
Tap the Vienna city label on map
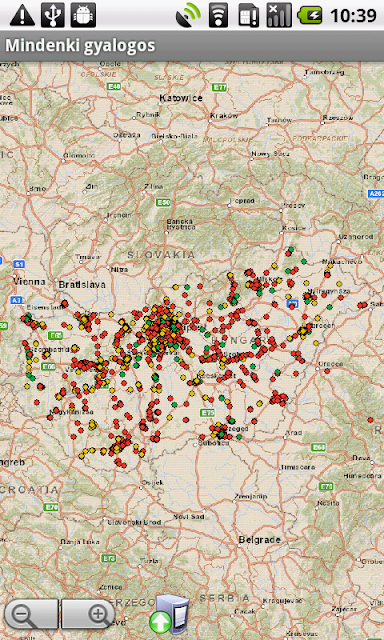[29, 282]
